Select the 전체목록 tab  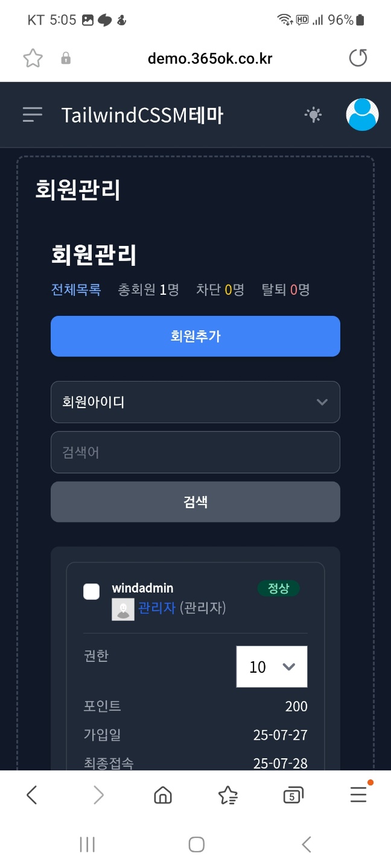[x=76, y=290]
